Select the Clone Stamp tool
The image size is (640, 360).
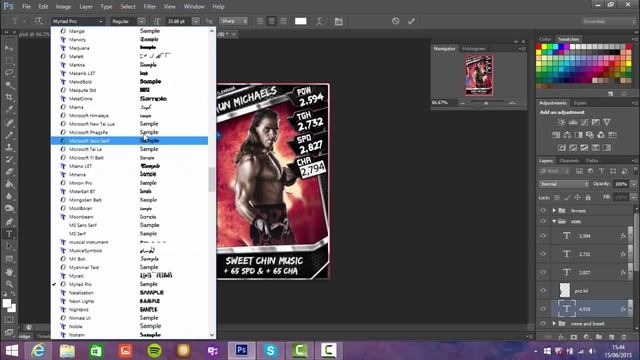click(9, 147)
